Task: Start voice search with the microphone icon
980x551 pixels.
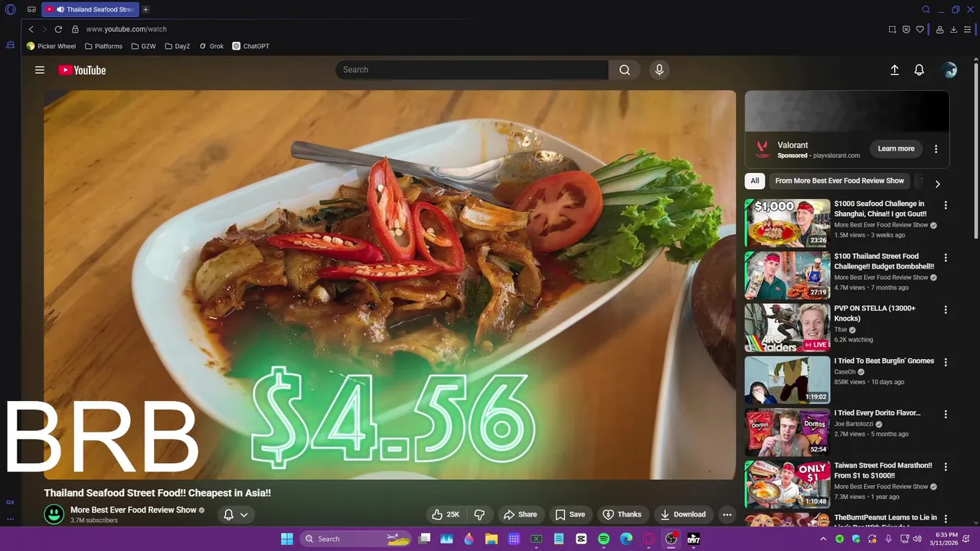Action: click(x=659, y=70)
